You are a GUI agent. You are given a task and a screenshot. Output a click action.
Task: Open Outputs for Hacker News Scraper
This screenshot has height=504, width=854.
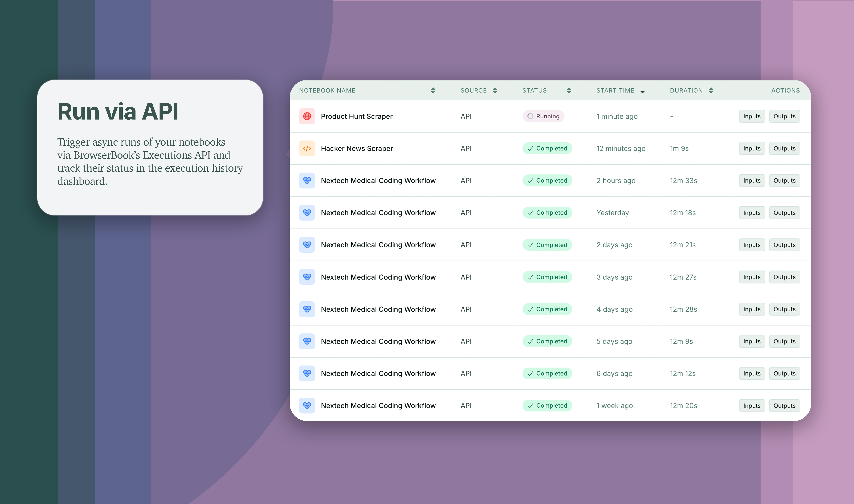coord(784,148)
